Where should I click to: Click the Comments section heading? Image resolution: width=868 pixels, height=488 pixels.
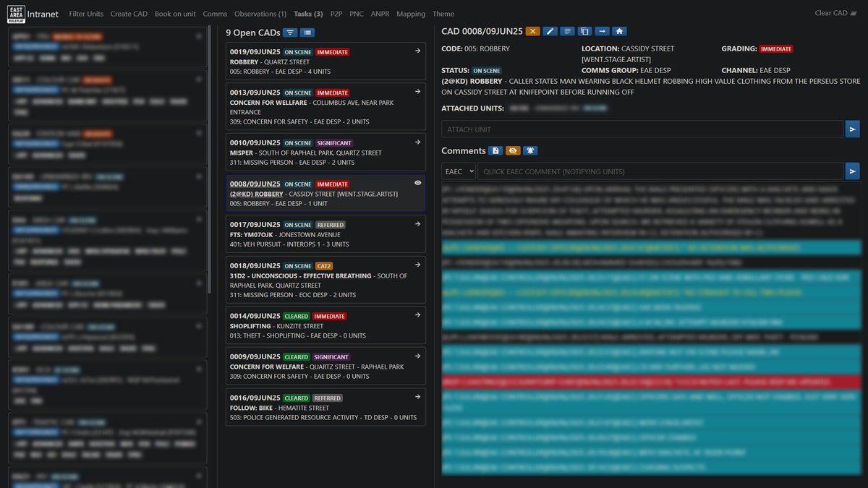(464, 150)
